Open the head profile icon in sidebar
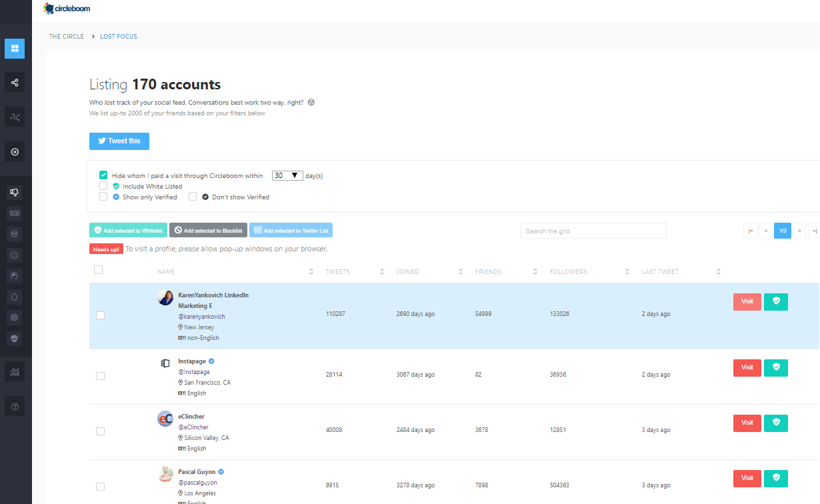The image size is (820, 504). click(15, 275)
